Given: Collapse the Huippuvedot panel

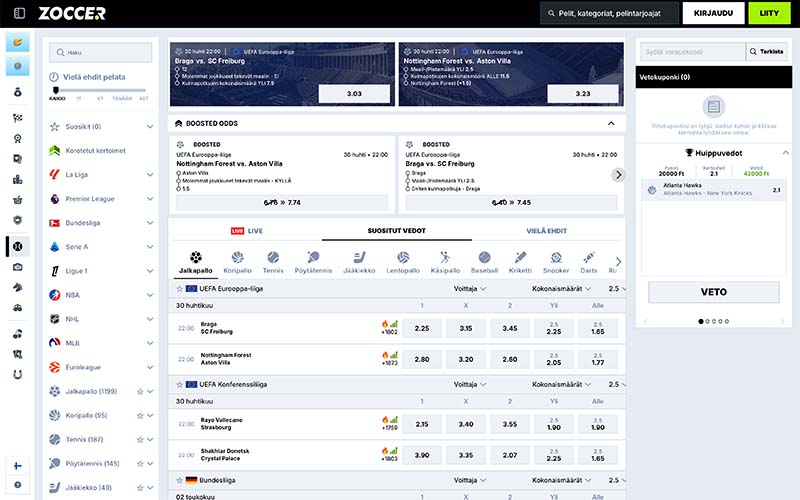Looking at the screenshot, I should pyautogui.click(x=785, y=153).
